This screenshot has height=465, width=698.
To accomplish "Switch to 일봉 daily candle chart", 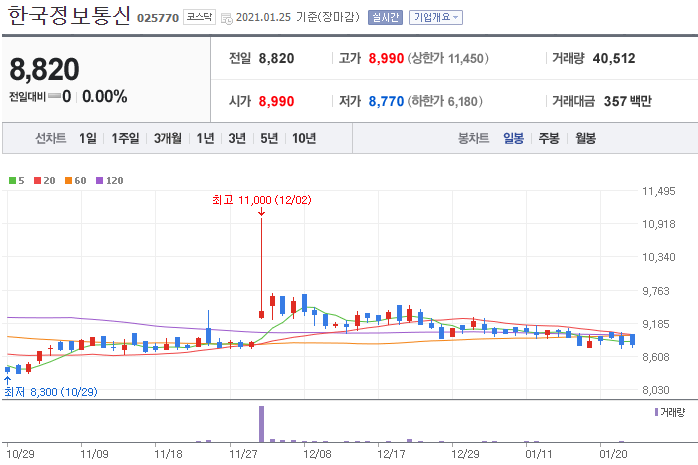I will click(x=513, y=138).
